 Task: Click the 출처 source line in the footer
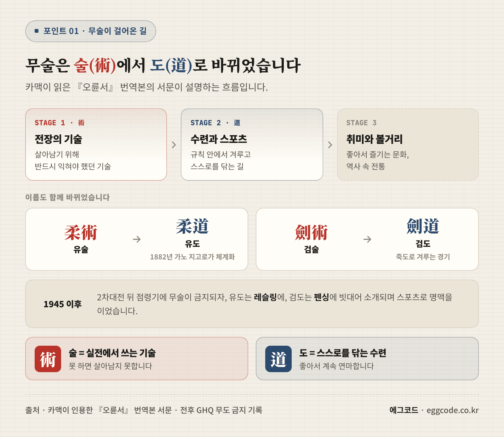click(x=144, y=410)
